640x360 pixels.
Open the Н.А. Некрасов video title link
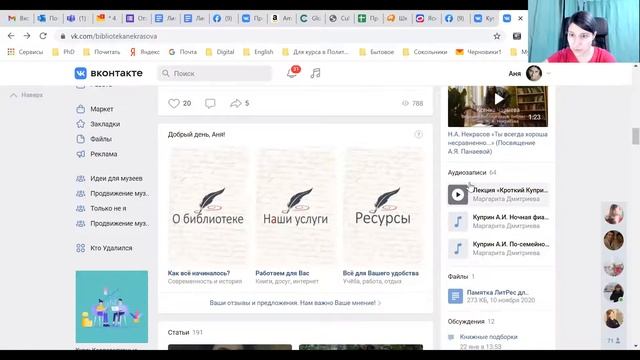click(x=498, y=143)
